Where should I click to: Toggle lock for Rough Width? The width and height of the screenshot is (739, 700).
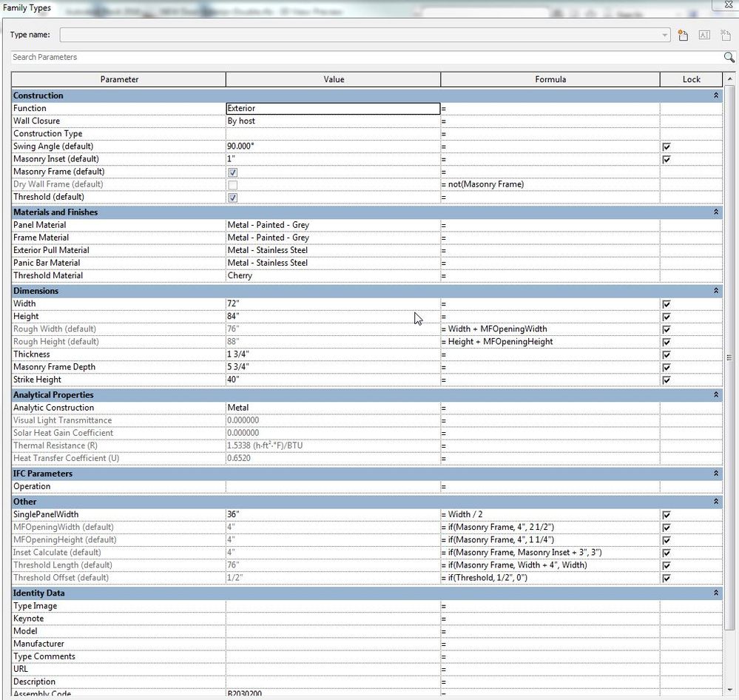coord(667,329)
